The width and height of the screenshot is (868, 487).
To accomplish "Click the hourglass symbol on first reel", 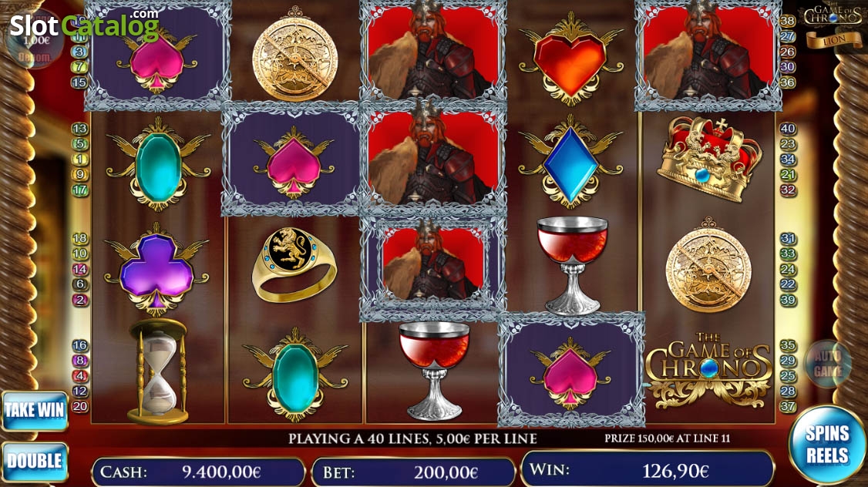I will click(158, 372).
